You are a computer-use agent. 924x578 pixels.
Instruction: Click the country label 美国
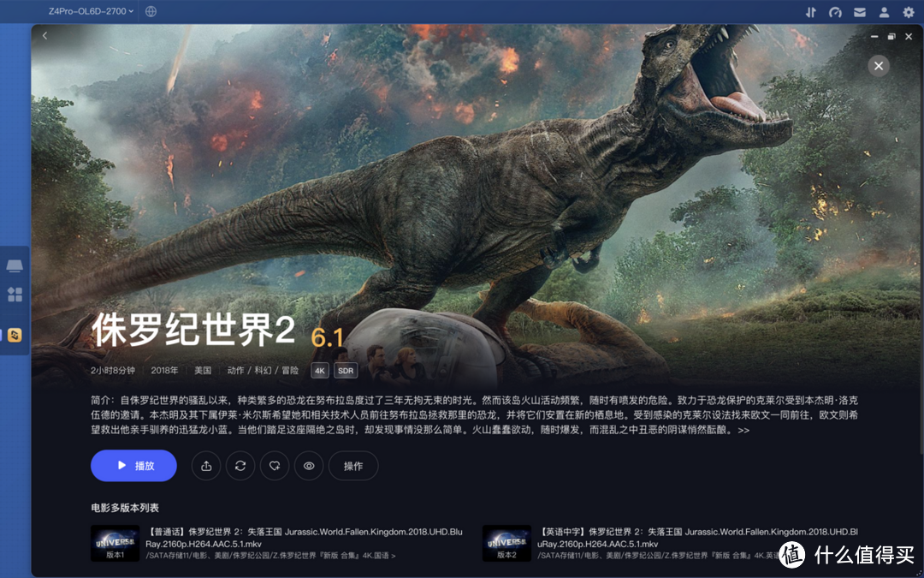(203, 371)
